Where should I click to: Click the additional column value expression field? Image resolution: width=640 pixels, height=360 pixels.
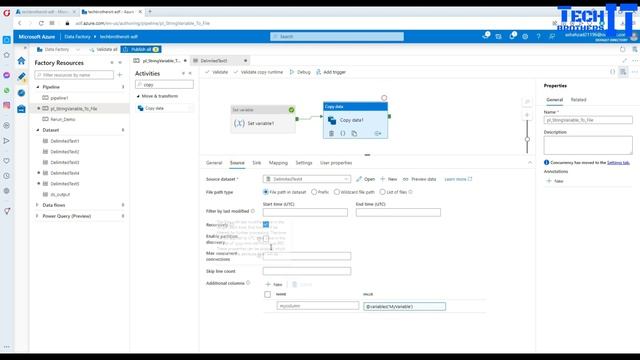tap(404, 307)
